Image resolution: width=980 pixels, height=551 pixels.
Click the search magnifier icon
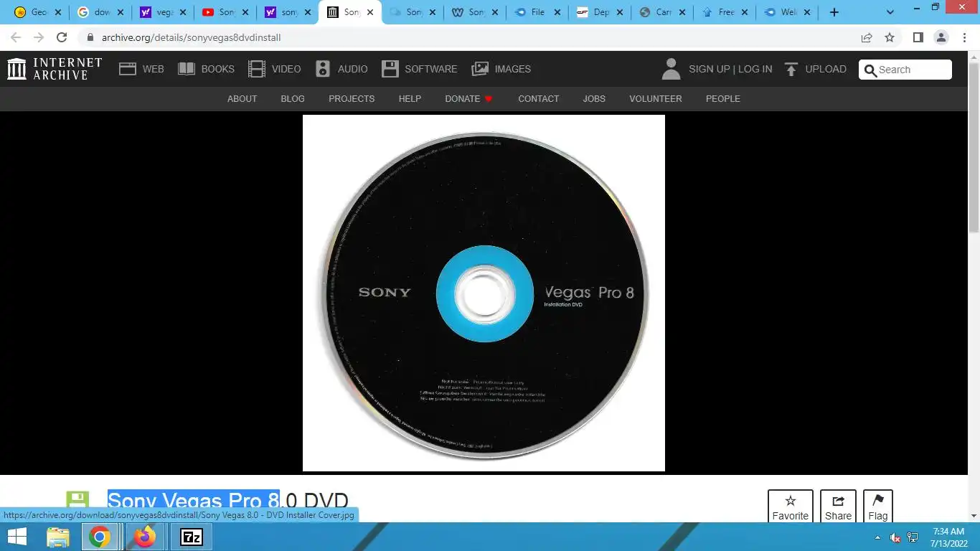click(x=871, y=70)
